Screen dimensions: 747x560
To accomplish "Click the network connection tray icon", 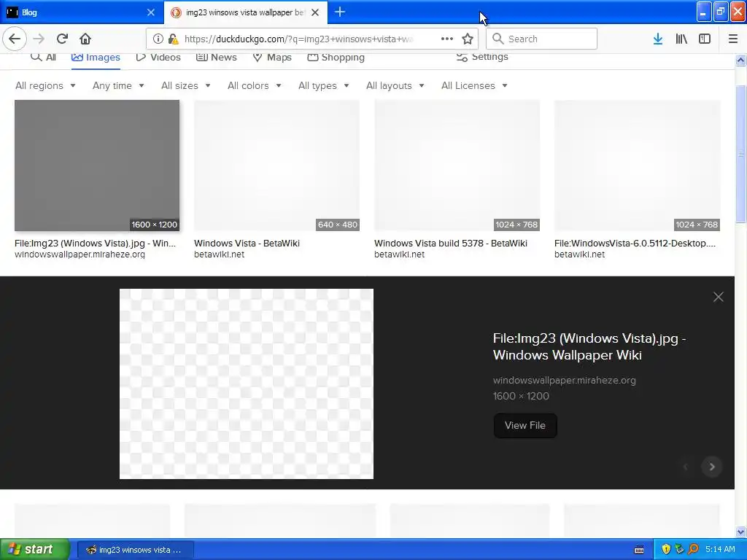I will coord(679,549).
